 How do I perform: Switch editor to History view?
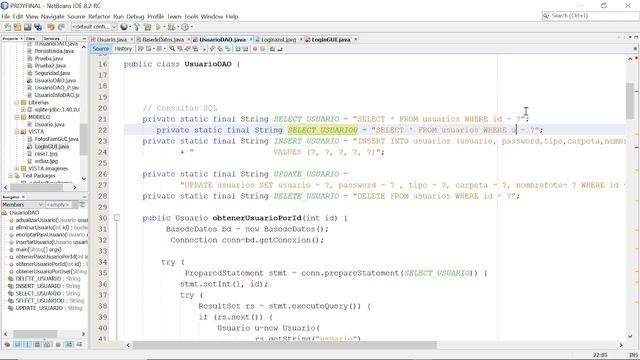[123, 49]
